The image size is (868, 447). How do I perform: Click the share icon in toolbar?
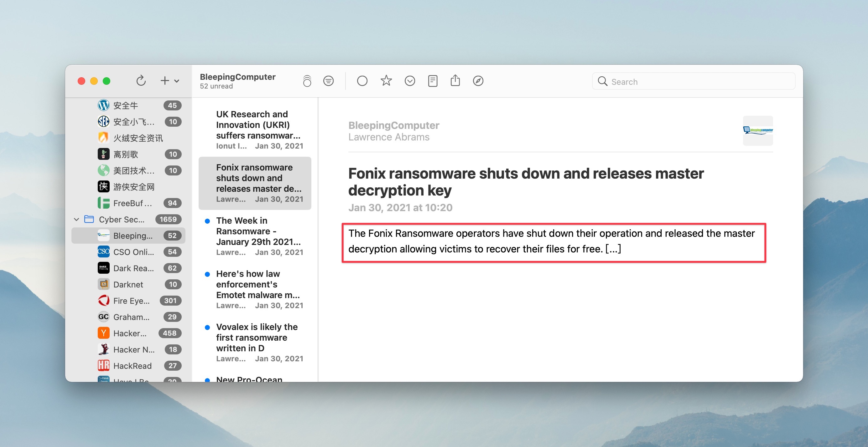coord(455,81)
